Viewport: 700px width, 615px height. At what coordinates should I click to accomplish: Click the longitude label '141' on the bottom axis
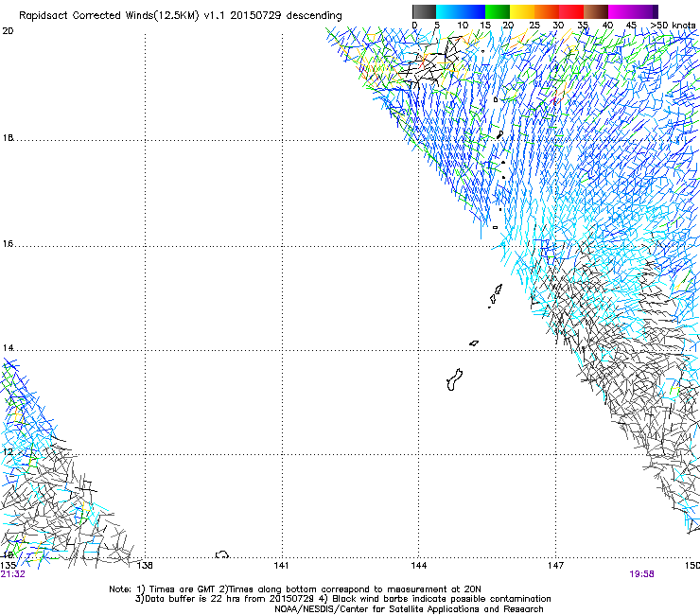pyautogui.click(x=281, y=566)
